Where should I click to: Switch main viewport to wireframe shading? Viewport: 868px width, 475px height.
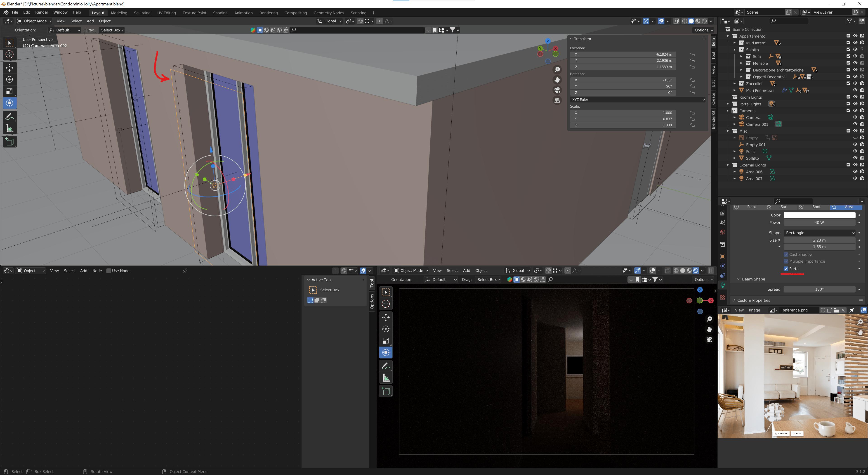click(685, 21)
